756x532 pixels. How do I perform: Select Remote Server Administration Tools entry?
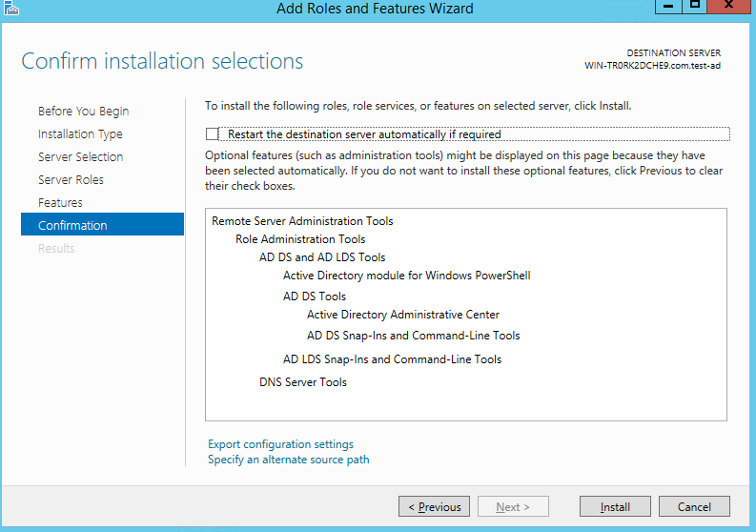pyautogui.click(x=302, y=221)
